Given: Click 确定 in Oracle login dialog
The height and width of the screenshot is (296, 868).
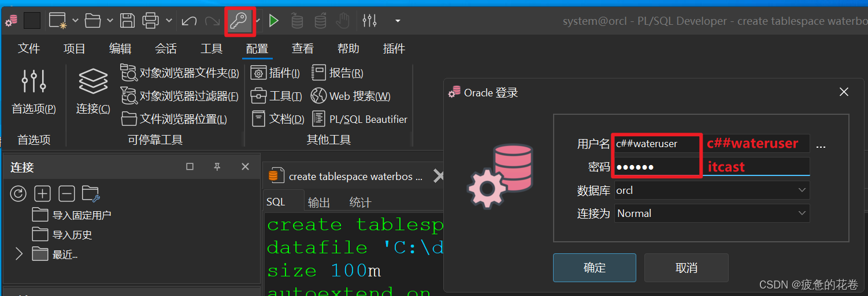Looking at the screenshot, I should [595, 268].
